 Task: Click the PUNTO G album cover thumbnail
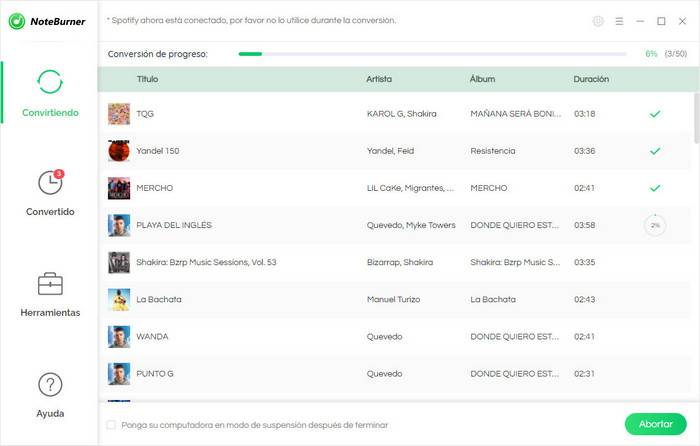(x=119, y=373)
